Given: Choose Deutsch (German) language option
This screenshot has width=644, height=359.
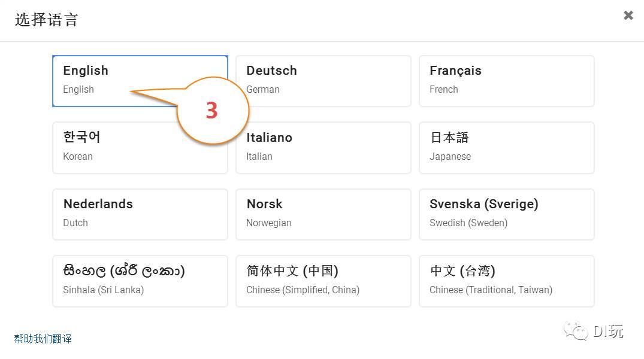Looking at the screenshot, I should 323,81.
